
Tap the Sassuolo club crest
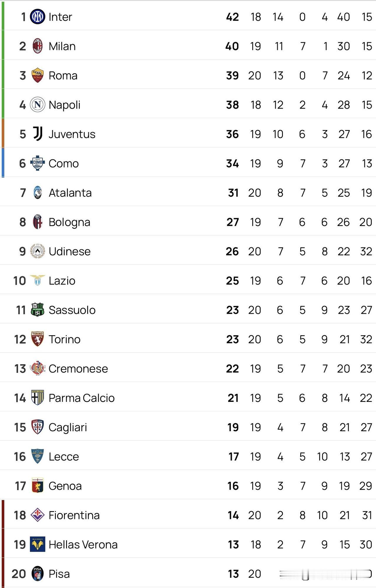[x=38, y=310]
